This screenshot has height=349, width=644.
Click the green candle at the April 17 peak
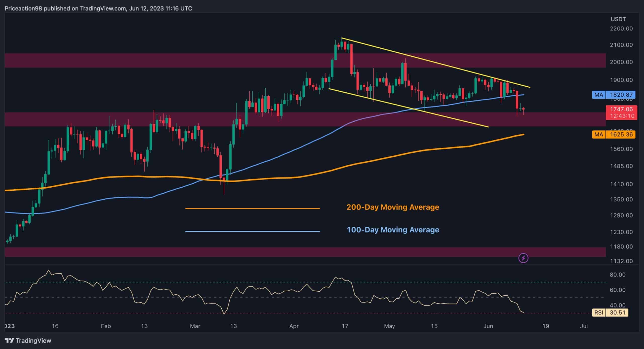click(342, 44)
